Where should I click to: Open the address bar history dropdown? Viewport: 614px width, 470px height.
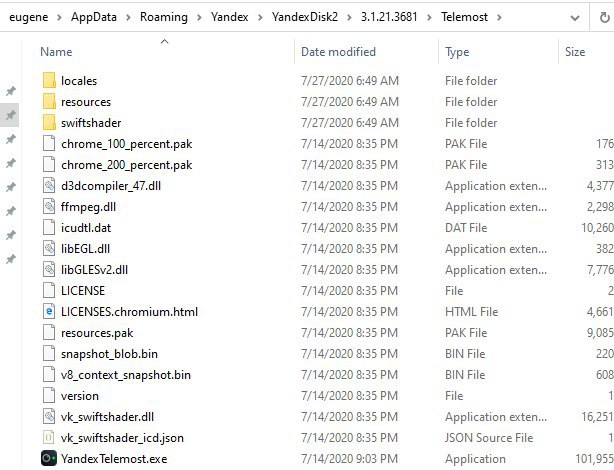[x=574, y=17]
